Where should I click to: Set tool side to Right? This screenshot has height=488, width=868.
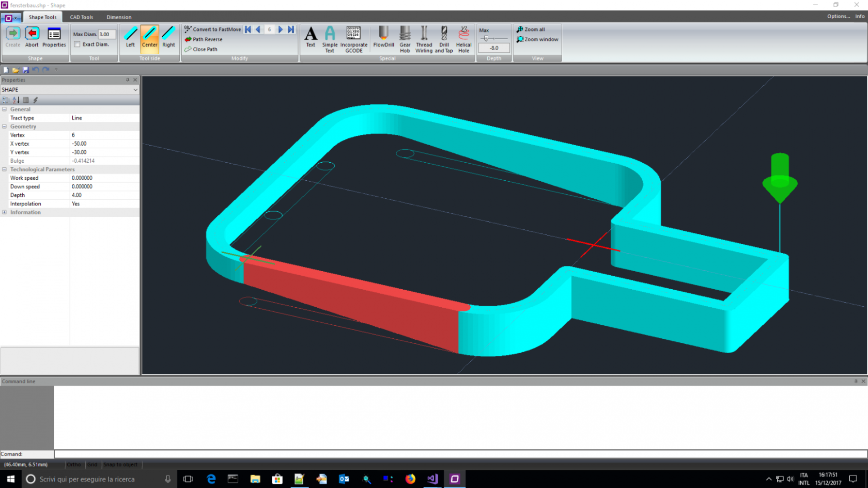click(x=168, y=37)
